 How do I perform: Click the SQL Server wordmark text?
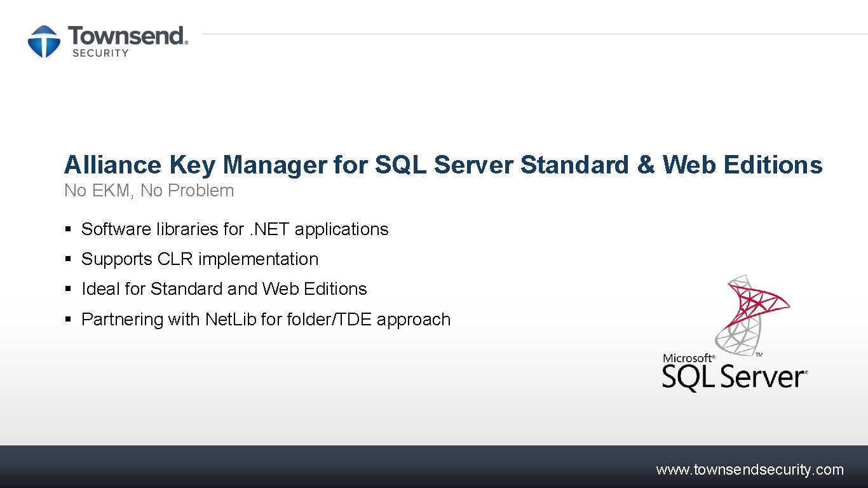(734, 378)
